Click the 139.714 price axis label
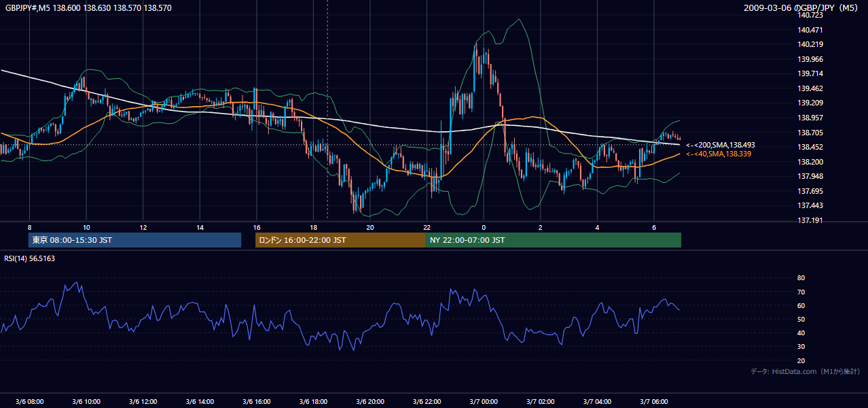Viewport: 868px width, 408px height. click(x=811, y=74)
